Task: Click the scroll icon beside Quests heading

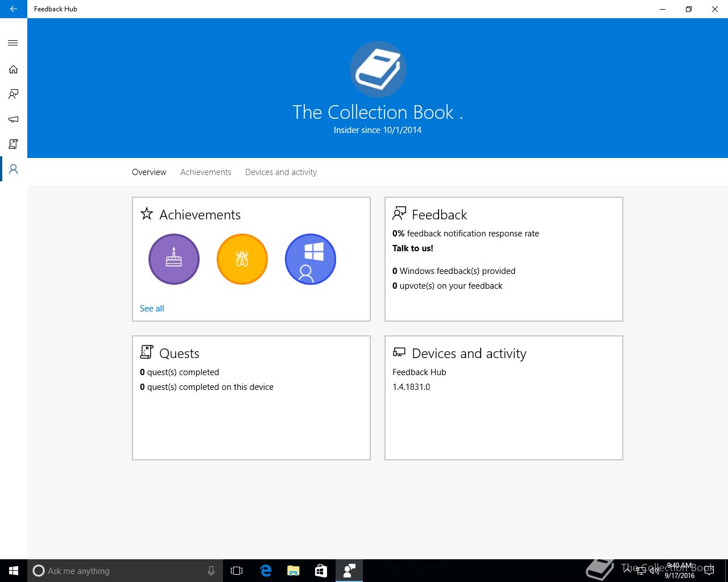Action: tap(147, 352)
